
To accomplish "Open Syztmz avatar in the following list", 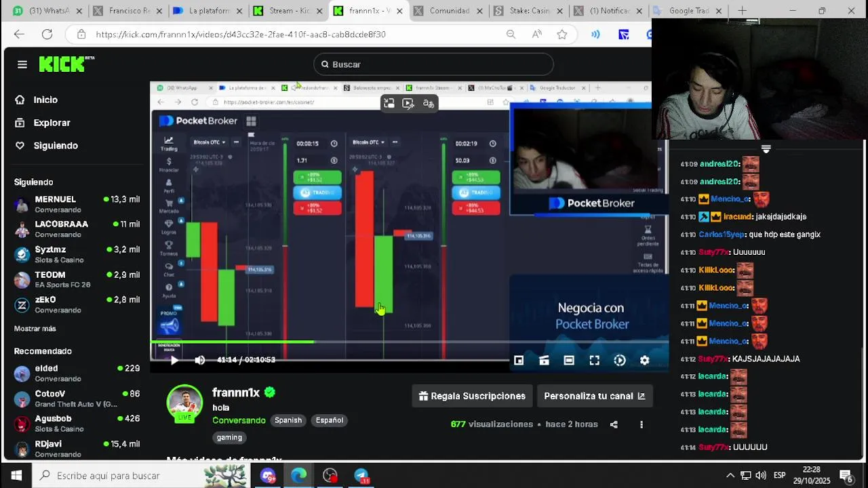I will (22, 255).
